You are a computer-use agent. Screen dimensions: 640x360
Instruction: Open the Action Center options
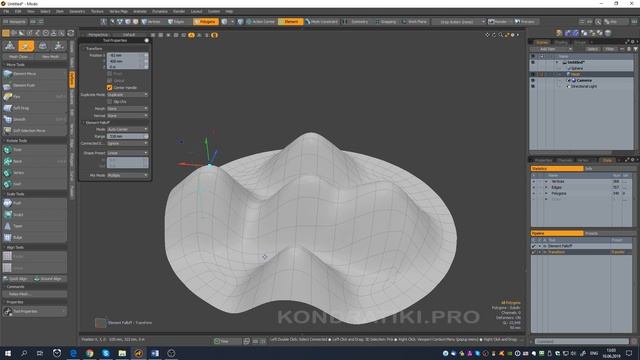pyautogui.click(x=261, y=22)
